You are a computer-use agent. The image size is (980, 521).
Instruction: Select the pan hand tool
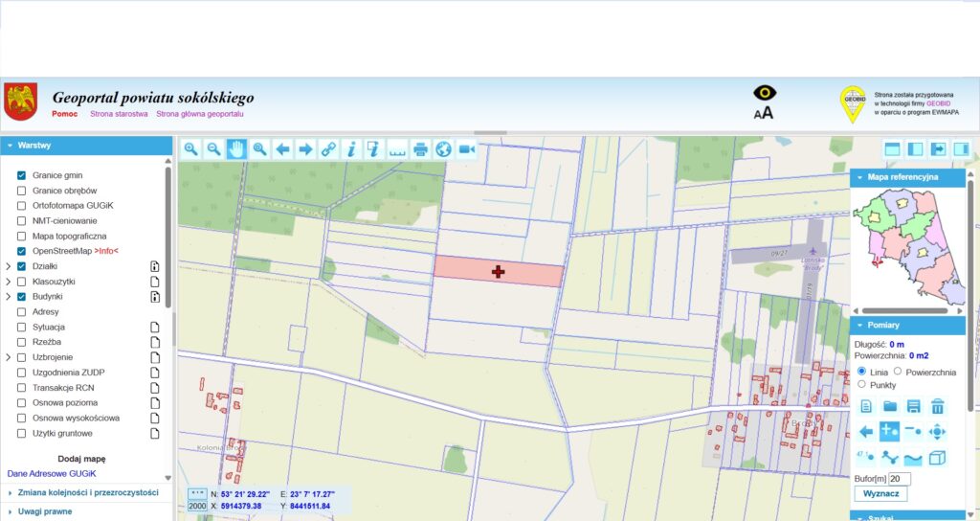(236, 148)
